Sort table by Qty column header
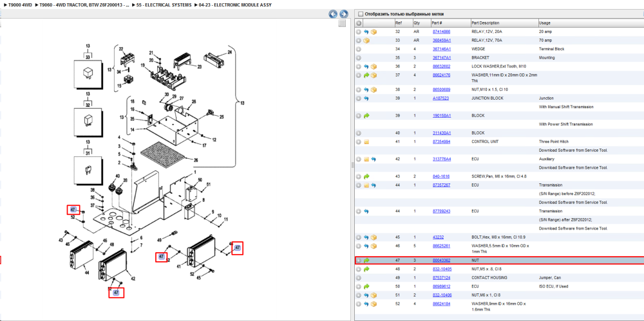Viewport: 644px width, 321px height. 421,23
